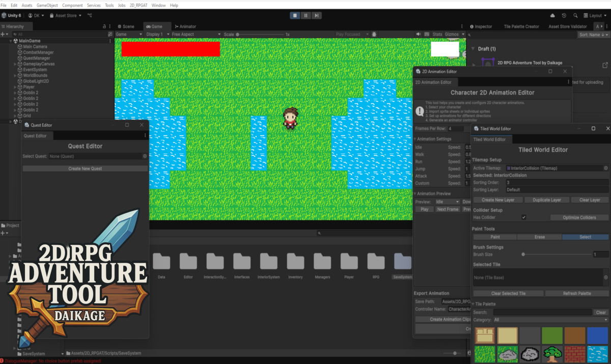
Task: Click the global search magnifier icon
Action: tap(575, 15)
